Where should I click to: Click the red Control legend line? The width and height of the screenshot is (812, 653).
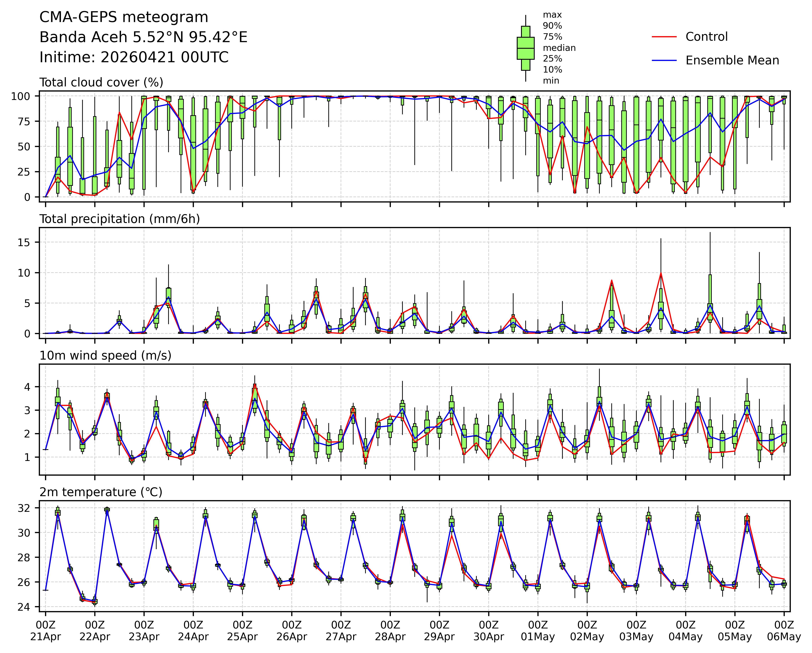click(x=664, y=37)
